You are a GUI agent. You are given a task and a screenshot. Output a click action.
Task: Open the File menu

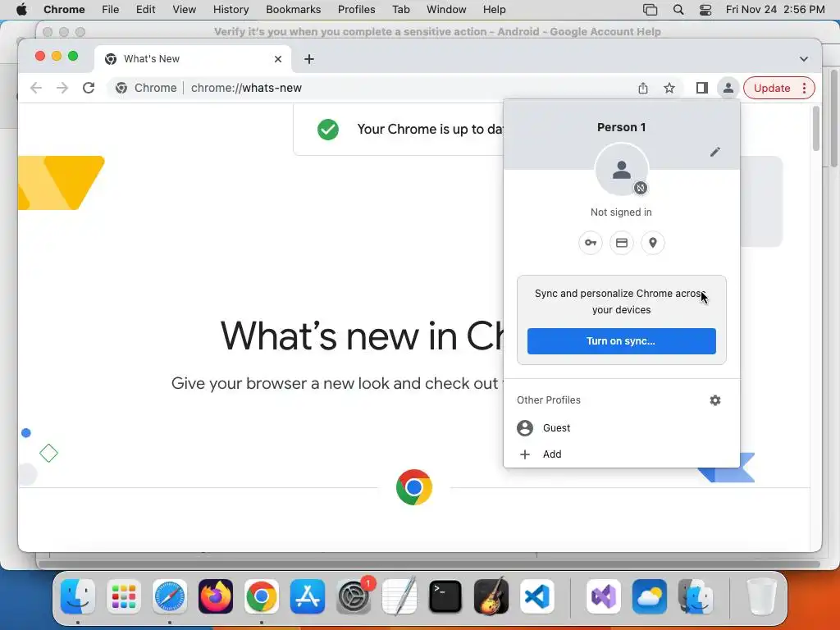[111, 10]
